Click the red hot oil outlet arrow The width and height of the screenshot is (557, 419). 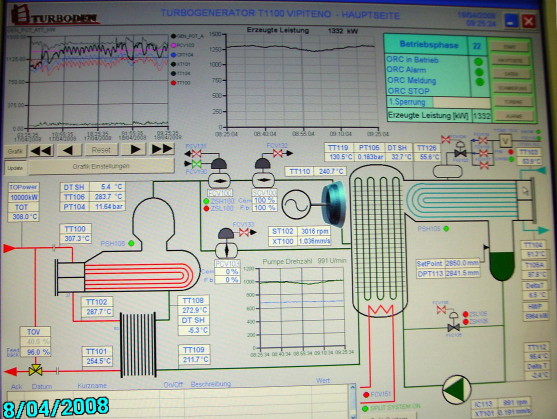pyautogui.click(x=10, y=372)
